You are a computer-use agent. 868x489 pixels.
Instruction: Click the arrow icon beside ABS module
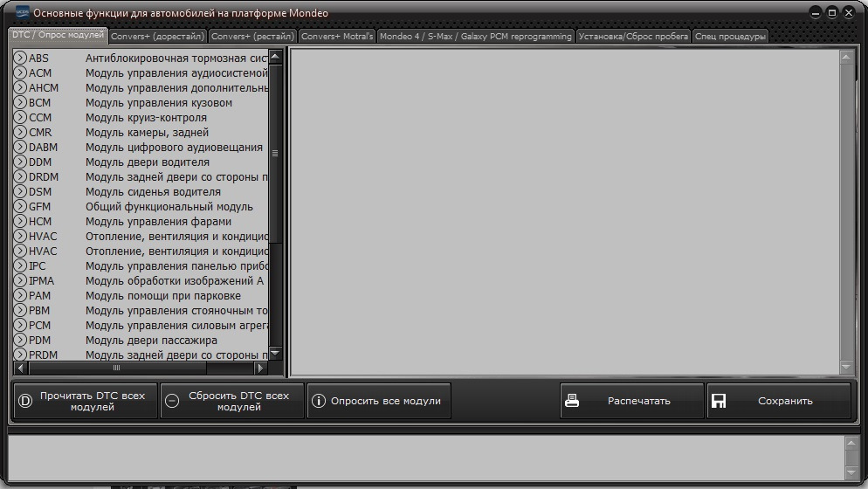click(20, 58)
